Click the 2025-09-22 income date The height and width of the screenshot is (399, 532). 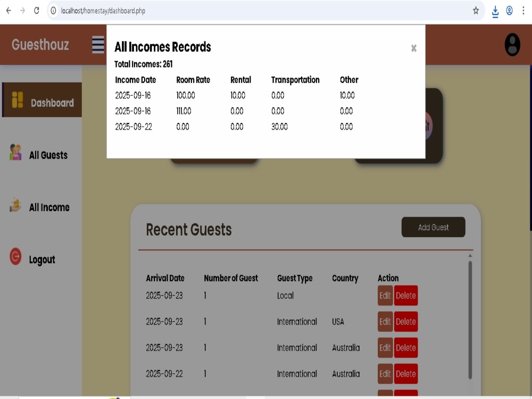click(134, 127)
